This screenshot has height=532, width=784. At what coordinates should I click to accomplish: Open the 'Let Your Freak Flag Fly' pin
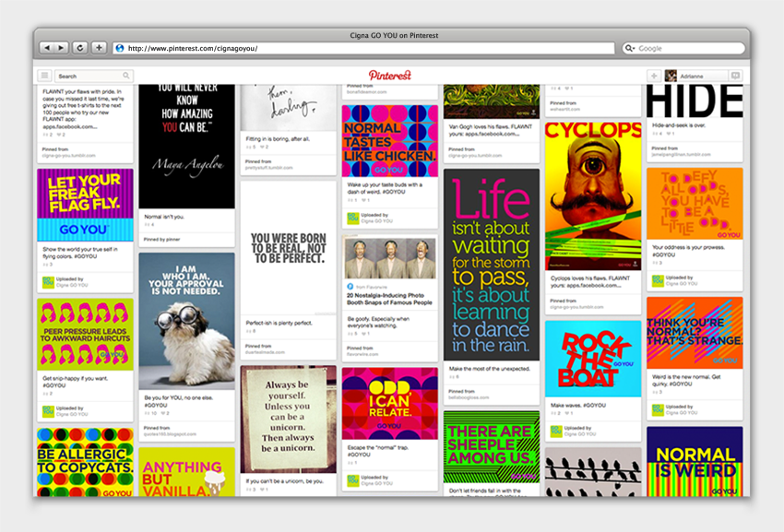coord(85,205)
